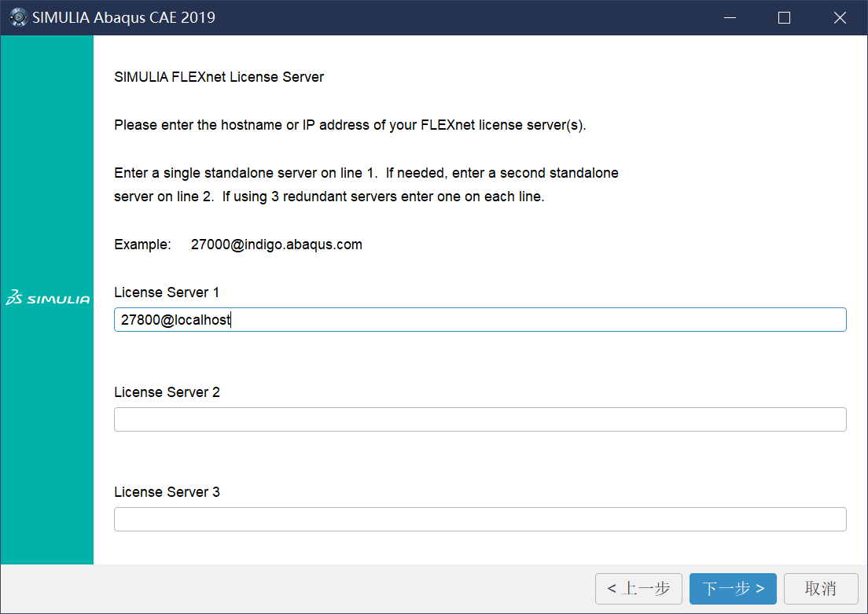This screenshot has width=868, height=614.
Task: Close the Abaqus CAE 2019 installer window
Action: tap(840, 17)
